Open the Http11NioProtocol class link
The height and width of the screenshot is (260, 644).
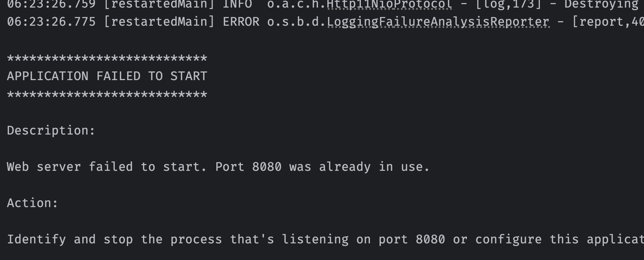pos(389,4)
